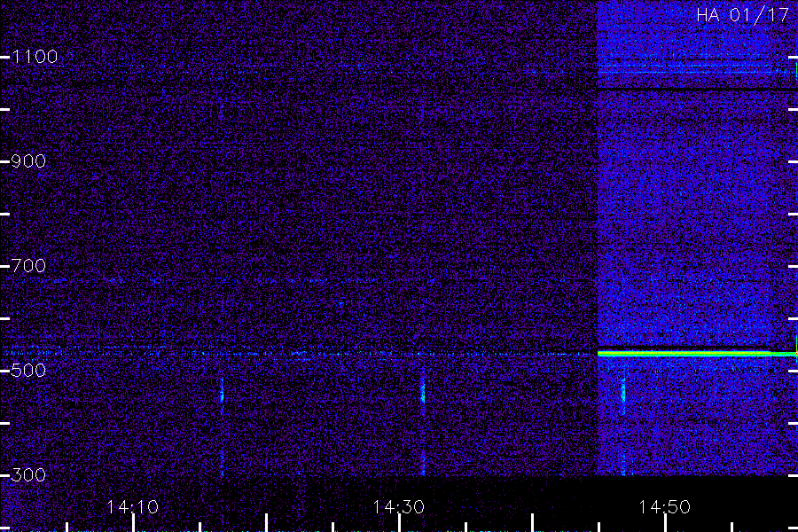Screen dimensions: 798x532
Task: Click the 700 frequency axis label
Action: 28,266
